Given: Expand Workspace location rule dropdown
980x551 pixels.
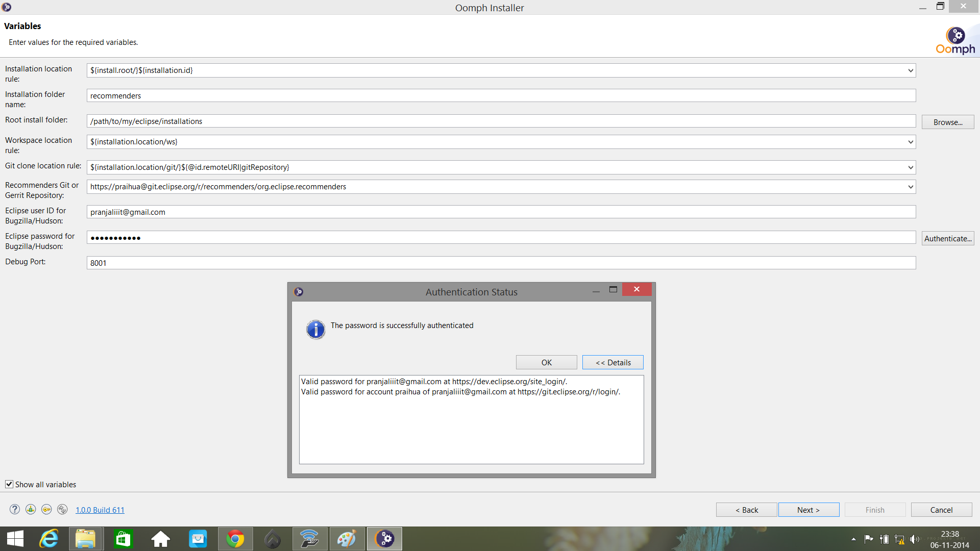Looking at the screenshot, I should [910, 142].
